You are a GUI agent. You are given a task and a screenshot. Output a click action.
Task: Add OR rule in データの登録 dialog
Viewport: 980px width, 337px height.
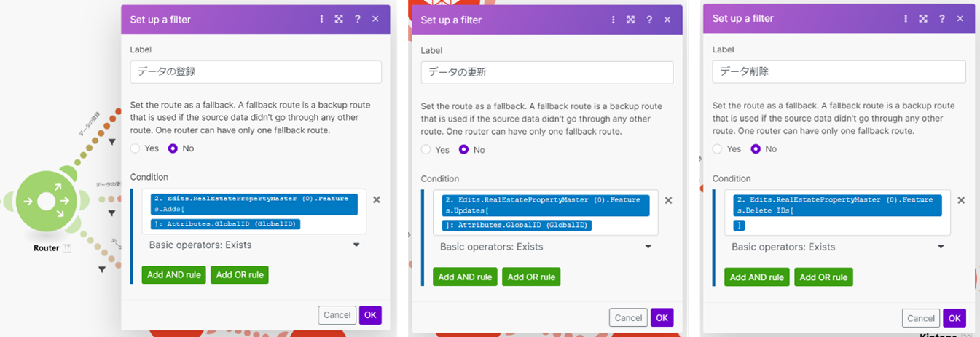[x=240, y=275]
